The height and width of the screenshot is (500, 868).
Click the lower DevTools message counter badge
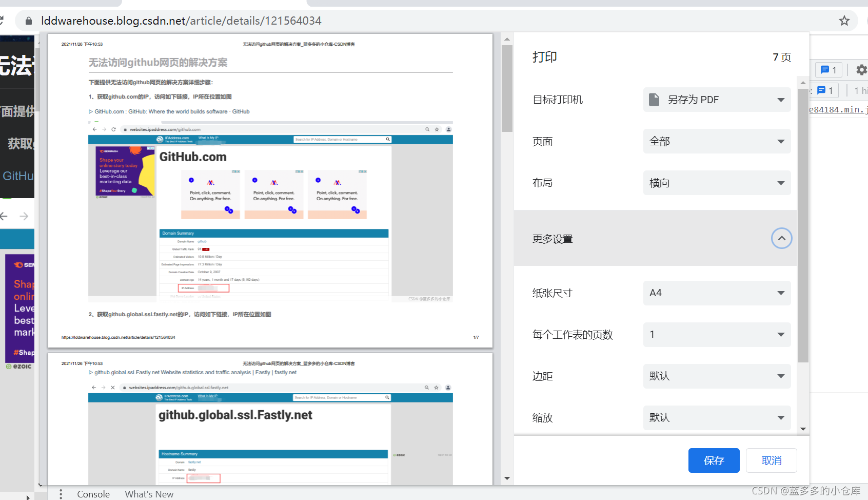point(825,90)
